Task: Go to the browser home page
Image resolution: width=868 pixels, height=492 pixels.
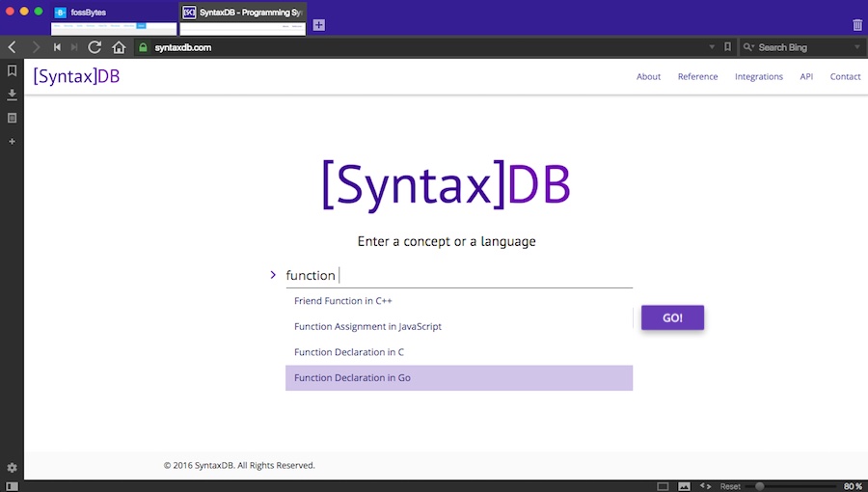Action: pos(119,47)
